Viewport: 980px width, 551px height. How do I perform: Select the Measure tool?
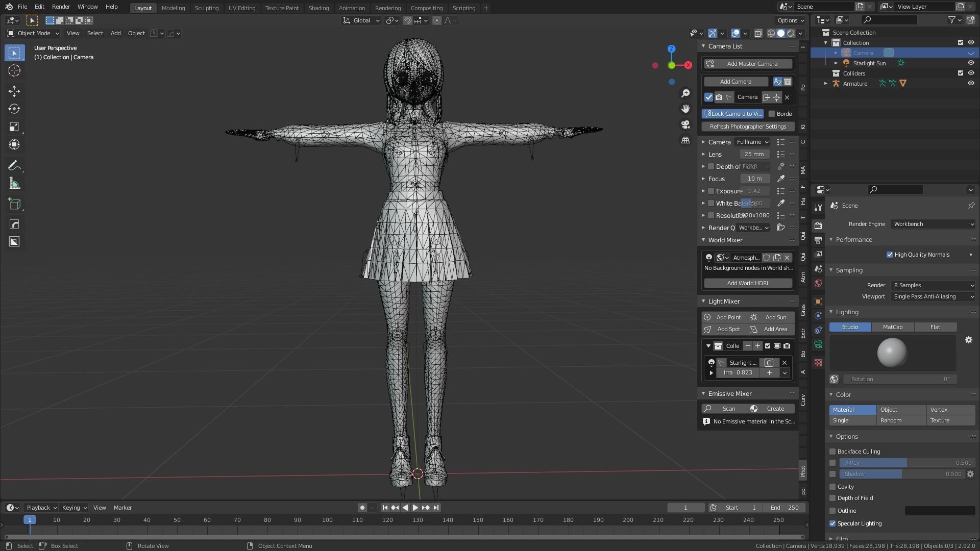(14, 184)
